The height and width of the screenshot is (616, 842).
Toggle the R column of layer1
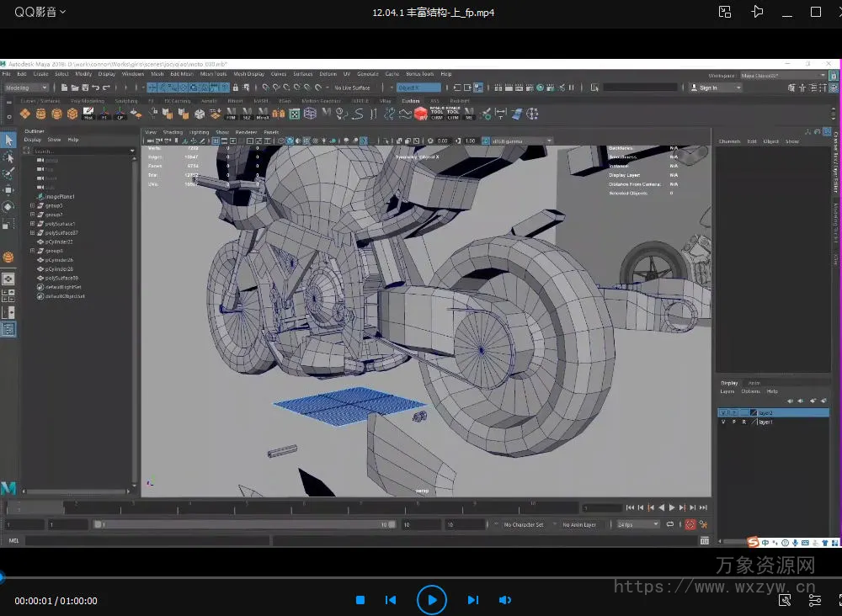coord(743,422)
